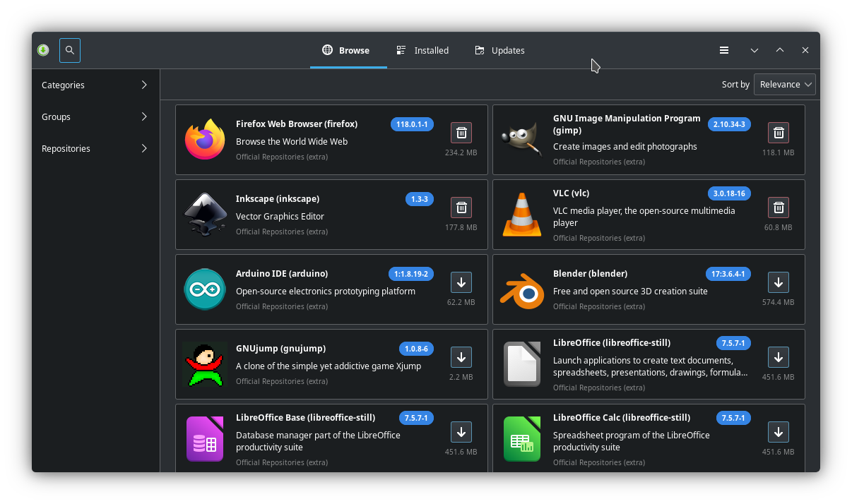
Task: Open LibreOffice Calc package title
Action: (622, 418)
